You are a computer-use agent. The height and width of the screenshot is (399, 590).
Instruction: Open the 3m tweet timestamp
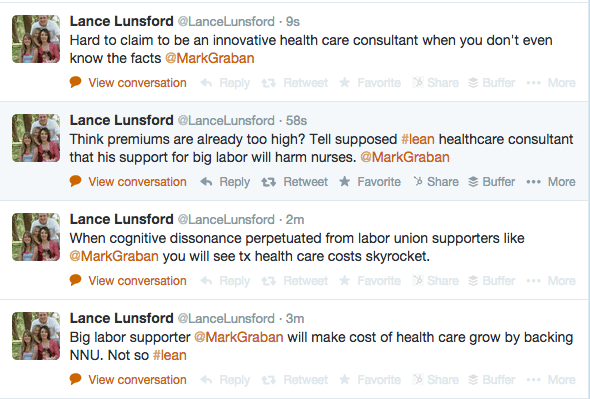click(295, 318)
